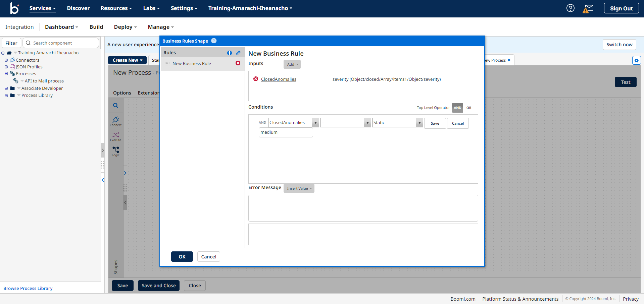Viewport: 644px width, 304px height.
Task: Open Platform Status & Announcements link
Action: tap(520, 299)
